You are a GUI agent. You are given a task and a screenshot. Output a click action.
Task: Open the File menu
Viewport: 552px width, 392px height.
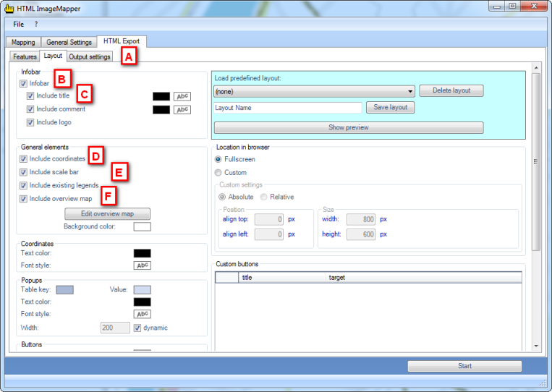pyautogui.click(x=18, y=24)
